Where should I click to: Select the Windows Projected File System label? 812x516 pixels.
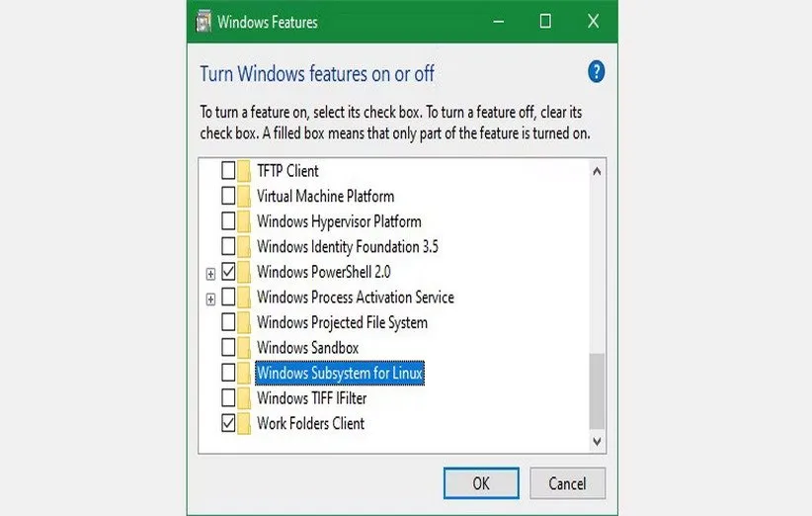(342, 323)
